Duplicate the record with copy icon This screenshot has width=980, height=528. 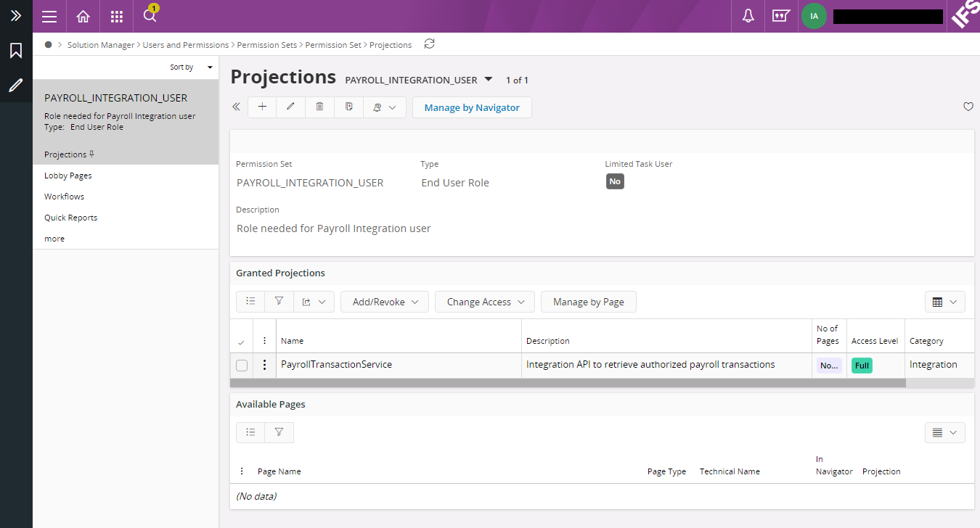click(x=349, y=107)
